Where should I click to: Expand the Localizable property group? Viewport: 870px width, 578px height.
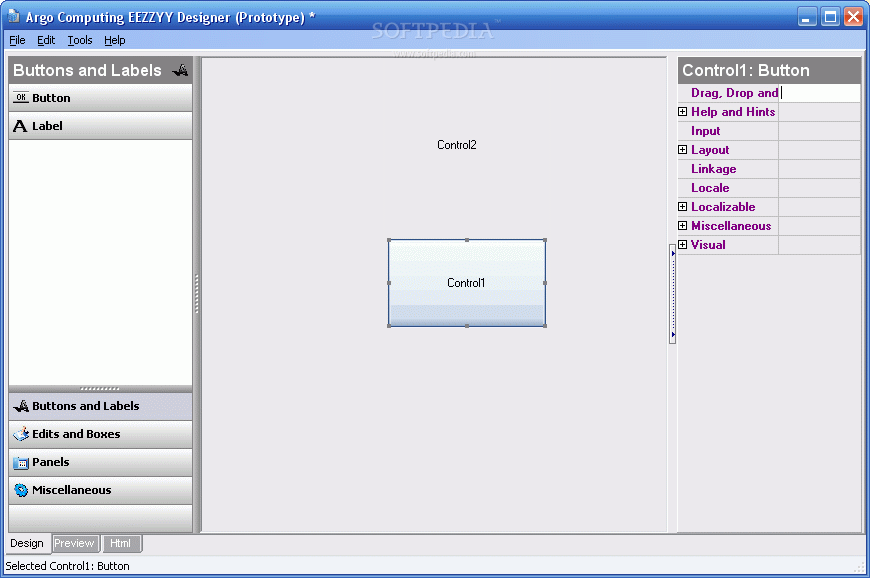[x=682, y=206]
